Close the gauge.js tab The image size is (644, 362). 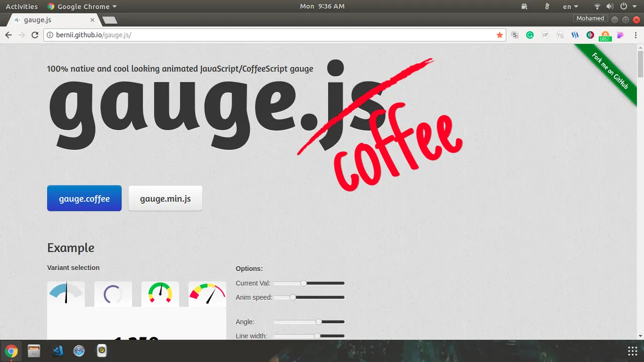(x=93, y=20)
